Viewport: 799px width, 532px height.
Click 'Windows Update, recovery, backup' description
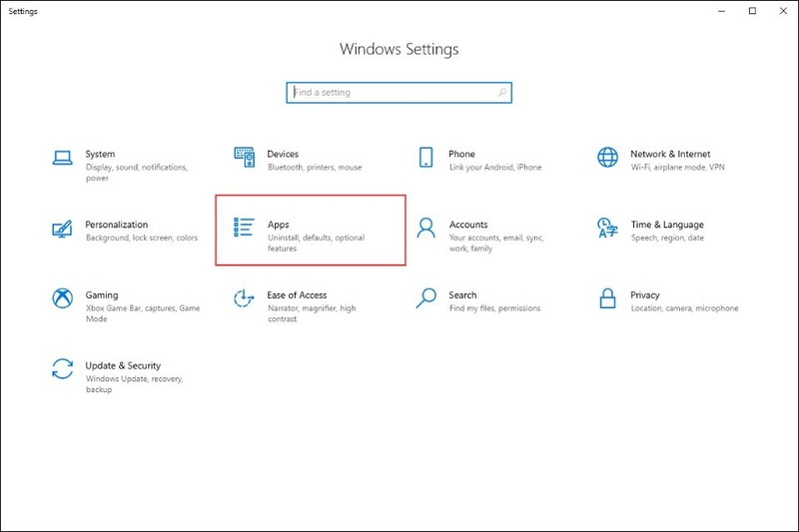(x=134, y=384)
